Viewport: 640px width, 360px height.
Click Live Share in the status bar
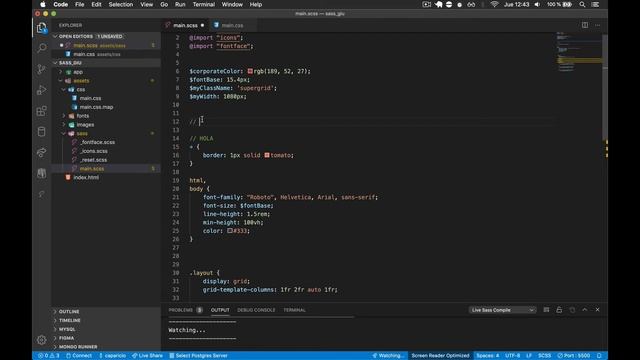pos(147,356)
